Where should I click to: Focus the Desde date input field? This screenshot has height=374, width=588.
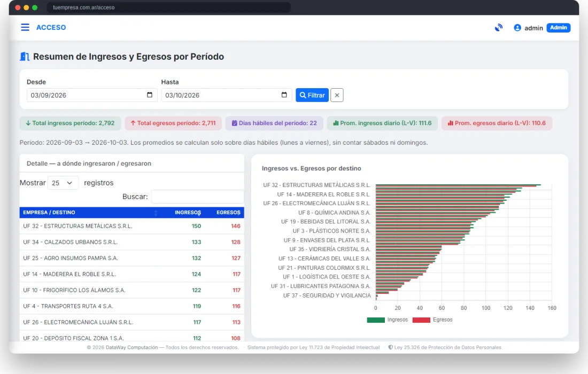click(x=92, y=95)
